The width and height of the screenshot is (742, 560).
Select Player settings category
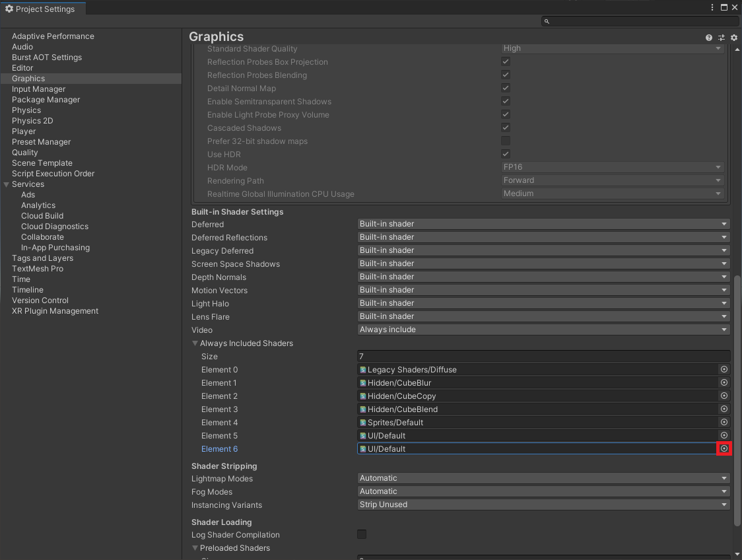24,131
